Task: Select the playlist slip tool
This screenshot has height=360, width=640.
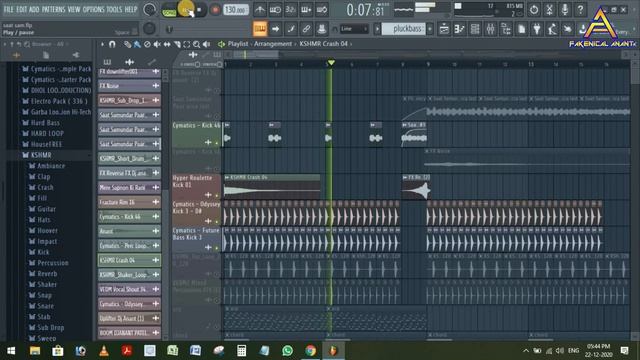Action: pos(167,44)
